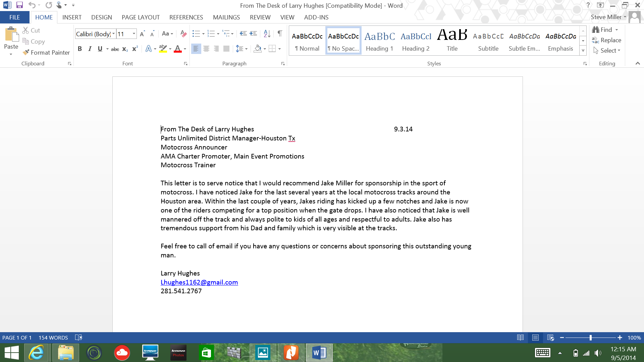Click the Copy button
Viewport: 644px width, 362px height.
[34, 42]
